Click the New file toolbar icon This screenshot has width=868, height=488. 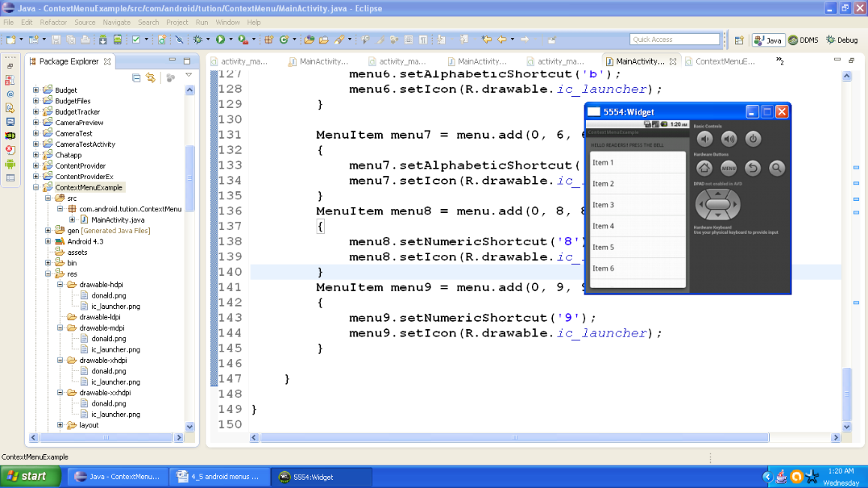(11, 39)
